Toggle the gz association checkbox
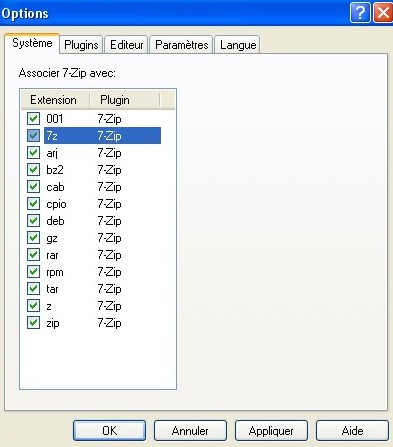Viewport: 393px width, 447px height. [33, 238]
